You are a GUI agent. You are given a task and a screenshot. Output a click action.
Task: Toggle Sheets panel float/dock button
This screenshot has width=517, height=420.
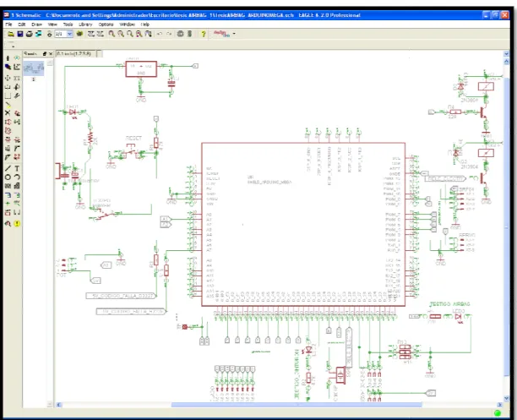(45, 53)
